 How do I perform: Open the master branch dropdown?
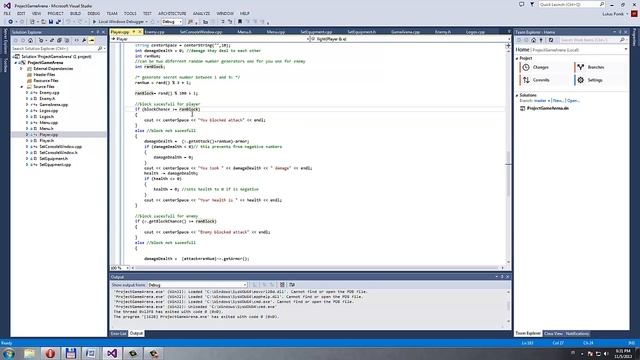click(x=542, y=100)
